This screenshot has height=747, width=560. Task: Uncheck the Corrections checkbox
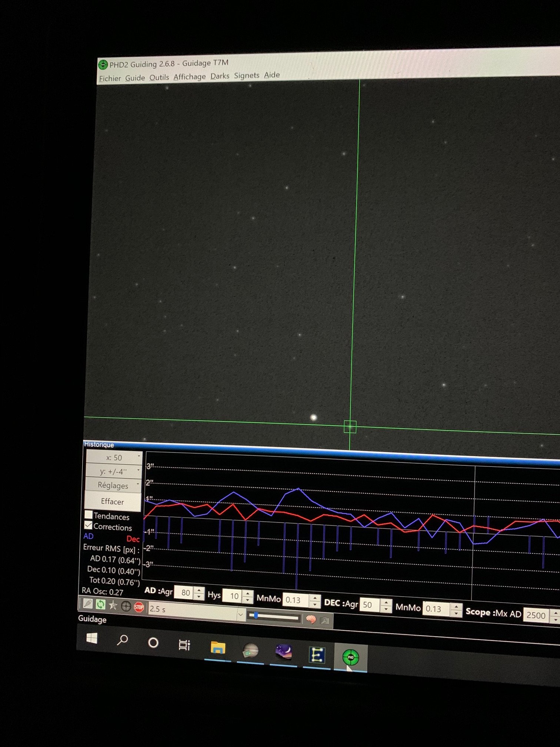(x=88, y=525)
